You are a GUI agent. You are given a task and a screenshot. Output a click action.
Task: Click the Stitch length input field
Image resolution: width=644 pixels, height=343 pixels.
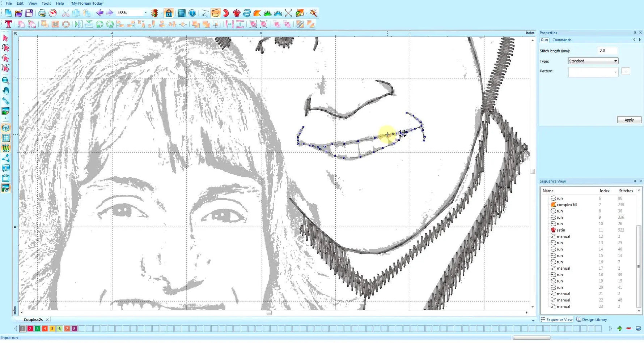pos(607,51)
